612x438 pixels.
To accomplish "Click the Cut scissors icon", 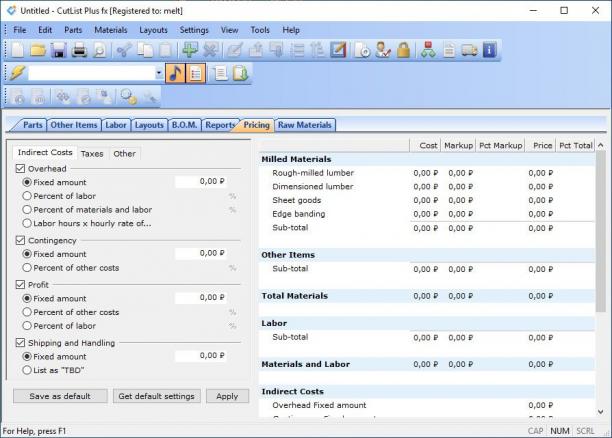I will (124, 50).
